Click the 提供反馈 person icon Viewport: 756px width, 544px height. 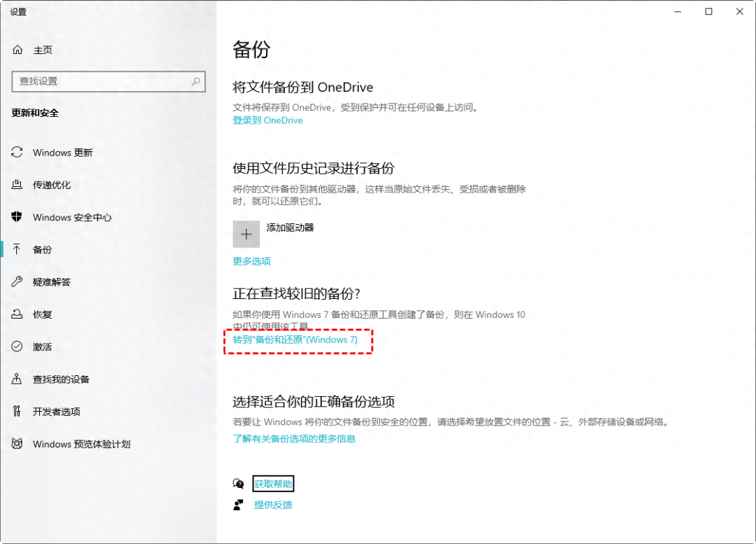[239, 504]
